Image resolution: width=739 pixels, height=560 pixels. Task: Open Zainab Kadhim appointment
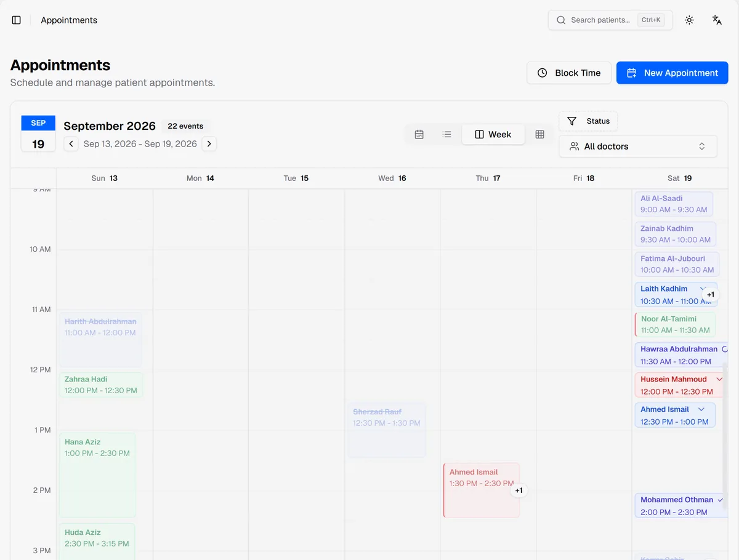click(x=676, y=234)
